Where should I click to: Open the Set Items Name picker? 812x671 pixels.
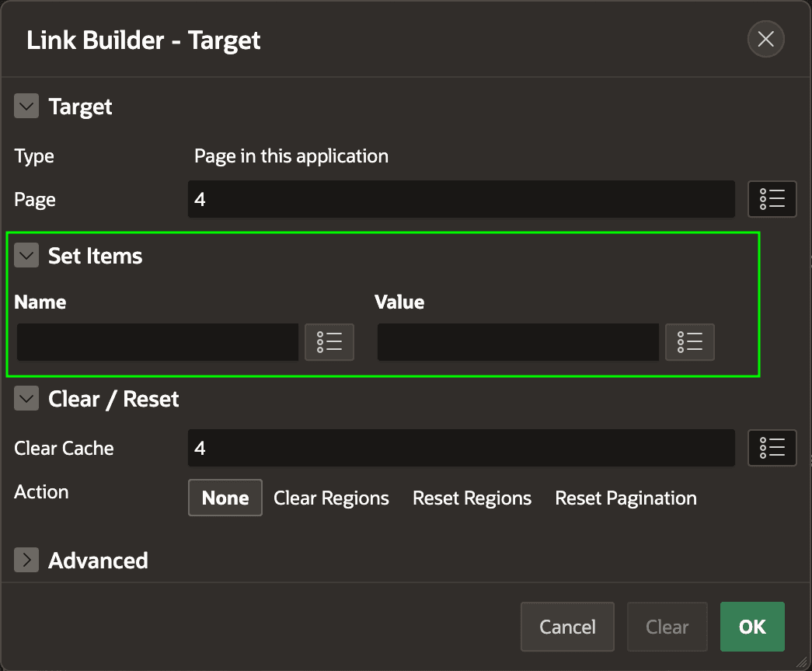tap(329, 342)
